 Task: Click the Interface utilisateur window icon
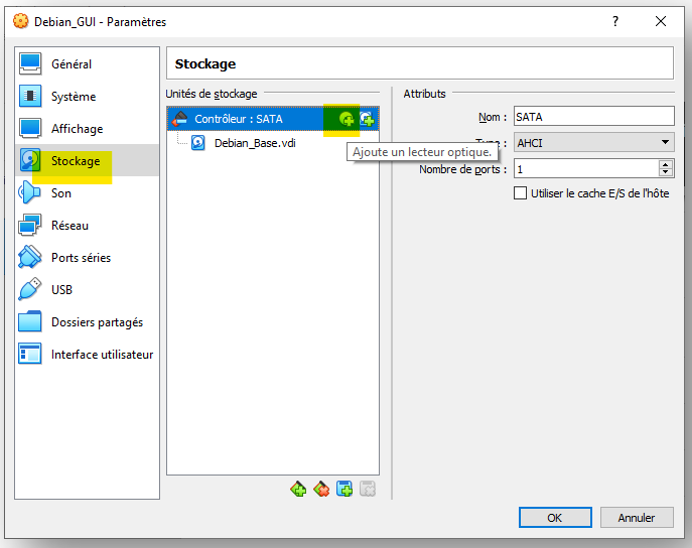pyautogui.click(x=30, y=354)
